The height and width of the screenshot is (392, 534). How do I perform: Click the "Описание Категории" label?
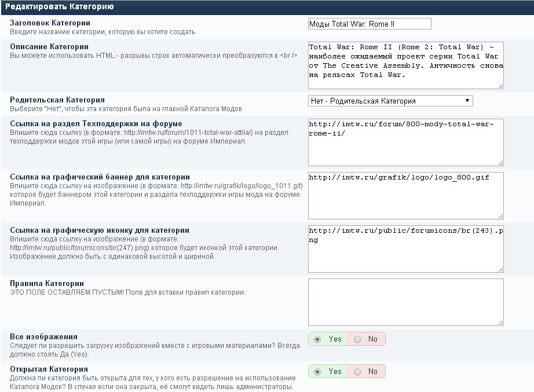click(x=49, y=46)
